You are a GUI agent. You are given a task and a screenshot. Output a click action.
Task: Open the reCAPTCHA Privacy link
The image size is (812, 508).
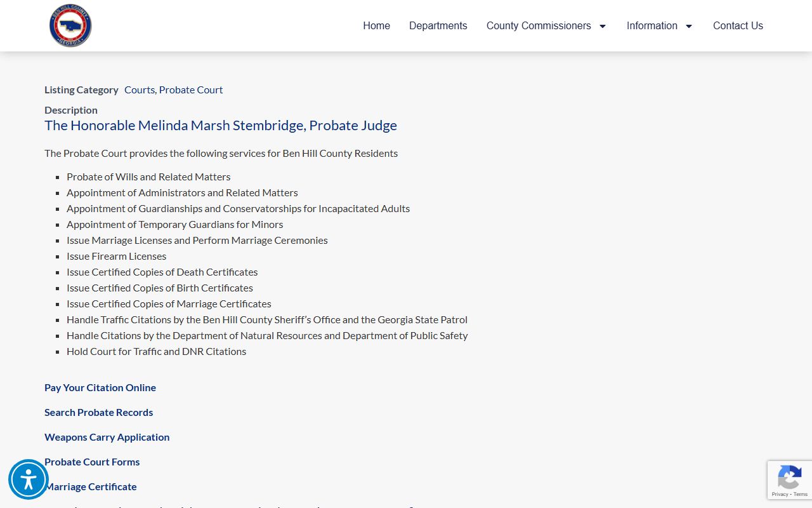[780, 494]
